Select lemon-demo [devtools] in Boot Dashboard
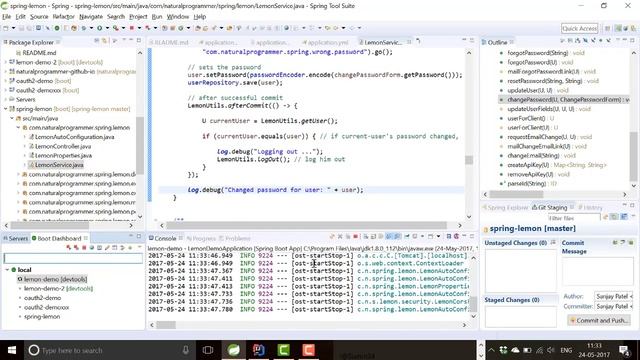 52,279
